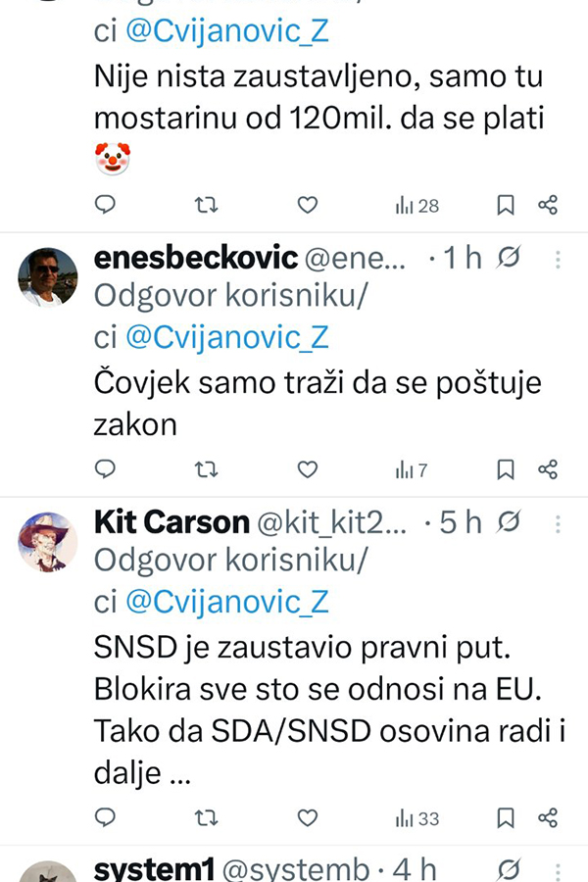
Task: Bookmark Kit Carson's SNSD tweet
Action: pyautogui.click(x=506, y=817)
